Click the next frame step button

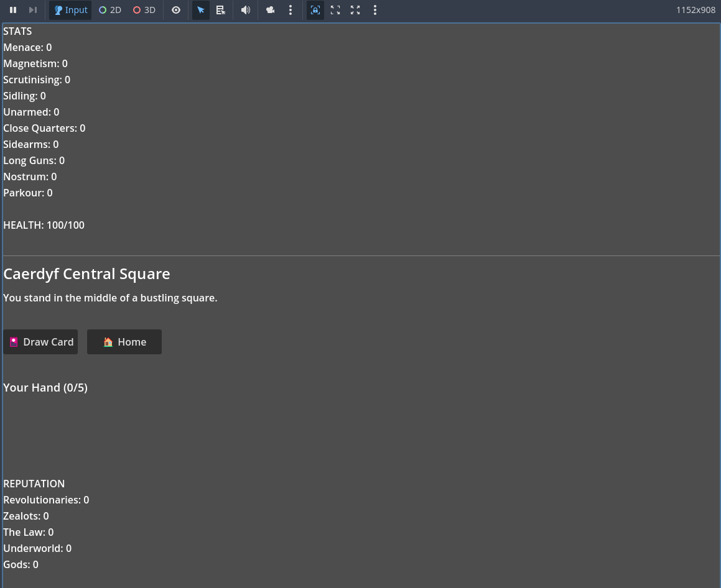coord(33,10)
